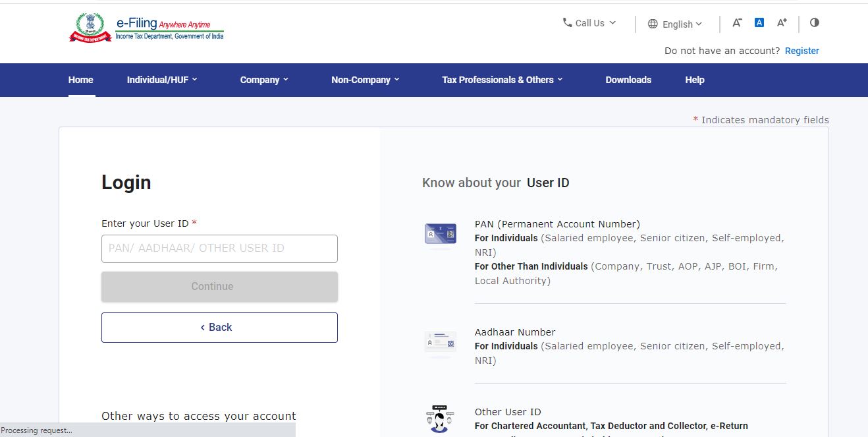Expand the Individual/HUF menu

pos(161,80)
